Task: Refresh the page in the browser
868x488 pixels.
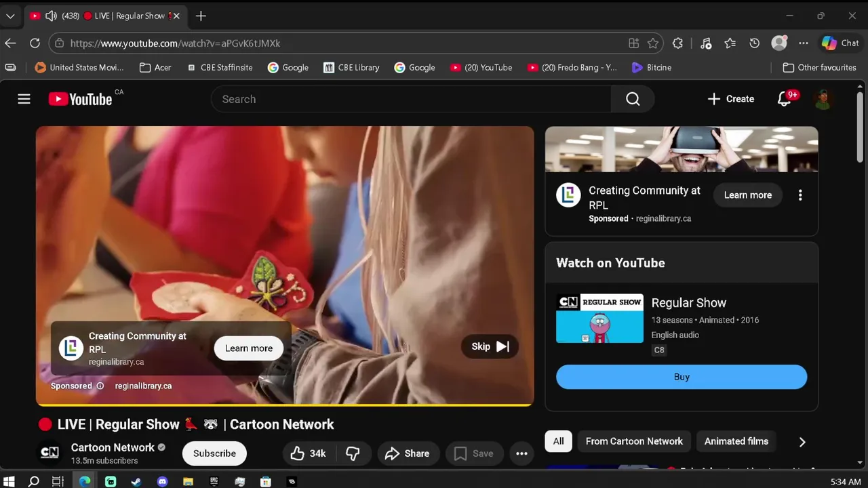Action: tap(35, 43)
